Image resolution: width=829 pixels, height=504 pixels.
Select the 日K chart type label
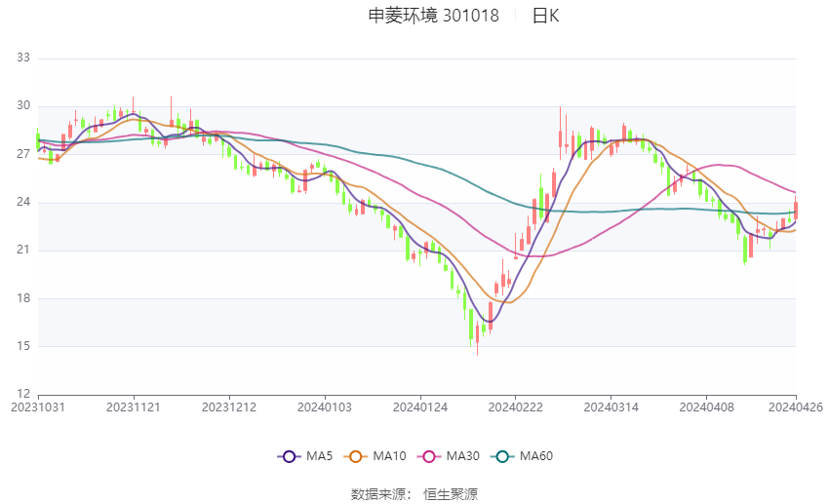pos(545,16)
